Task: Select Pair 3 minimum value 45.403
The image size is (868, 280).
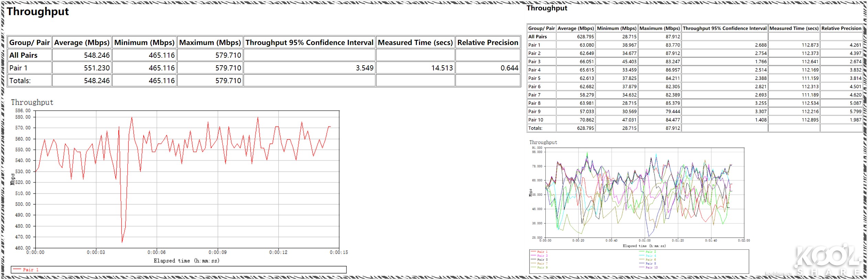Action: [x=630, y=62]
